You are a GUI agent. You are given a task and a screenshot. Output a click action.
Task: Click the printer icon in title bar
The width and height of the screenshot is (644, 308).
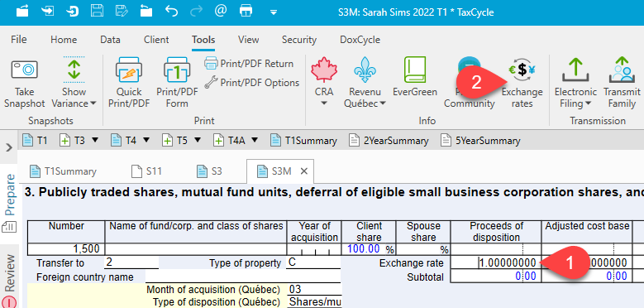[246, 11]
